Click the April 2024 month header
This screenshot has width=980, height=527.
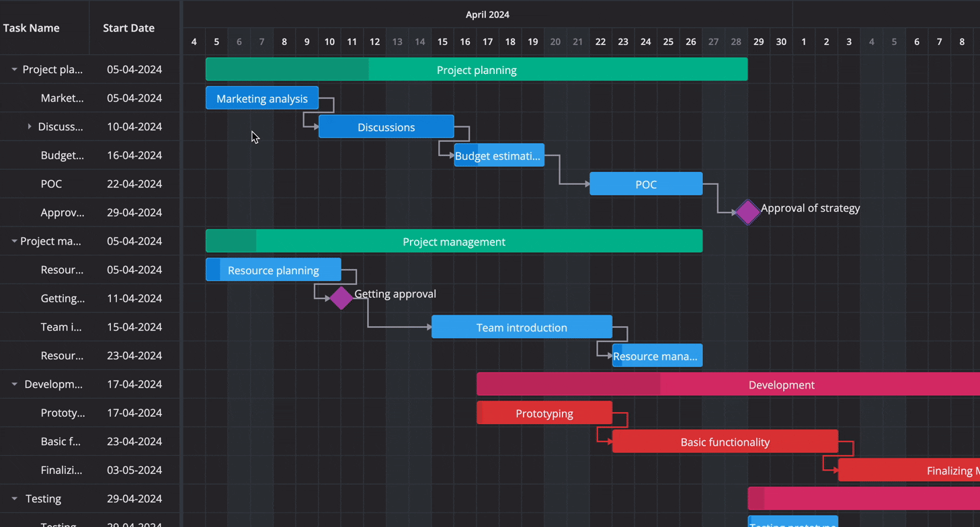[487, 15]
